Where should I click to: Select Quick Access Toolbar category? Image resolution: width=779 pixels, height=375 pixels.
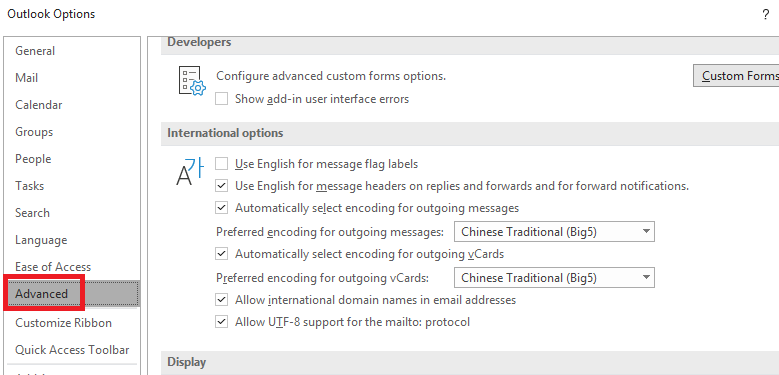(72, 350)
